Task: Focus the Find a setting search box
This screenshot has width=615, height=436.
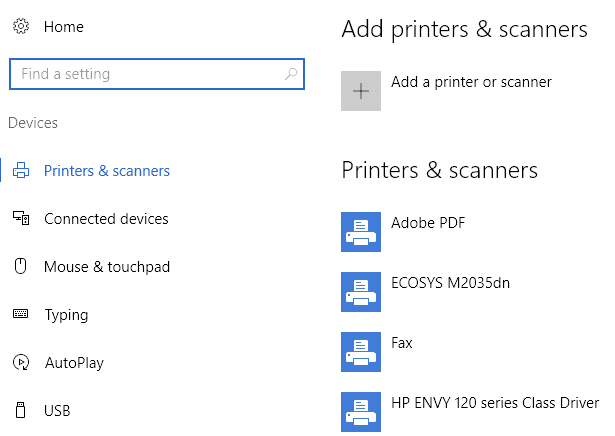Action: click(x=157, y=74)
